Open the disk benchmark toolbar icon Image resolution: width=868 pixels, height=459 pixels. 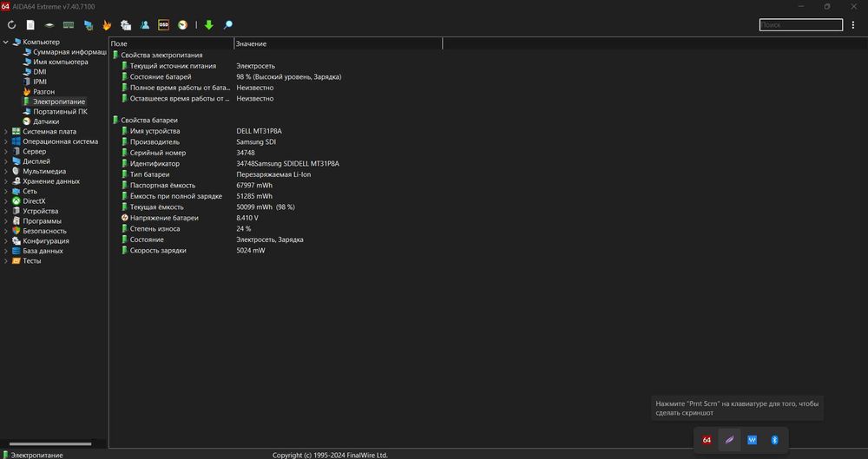tap(49, 25)
